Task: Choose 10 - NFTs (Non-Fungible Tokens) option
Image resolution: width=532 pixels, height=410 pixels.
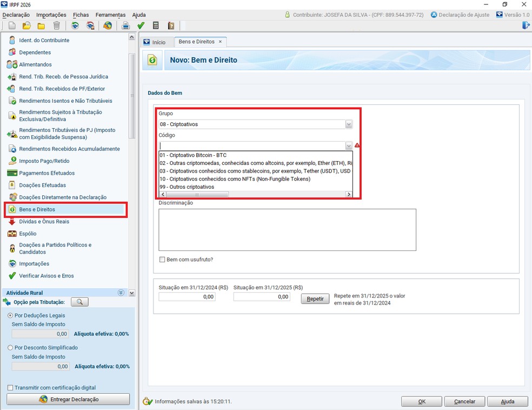Action: [x=256, y=179]
